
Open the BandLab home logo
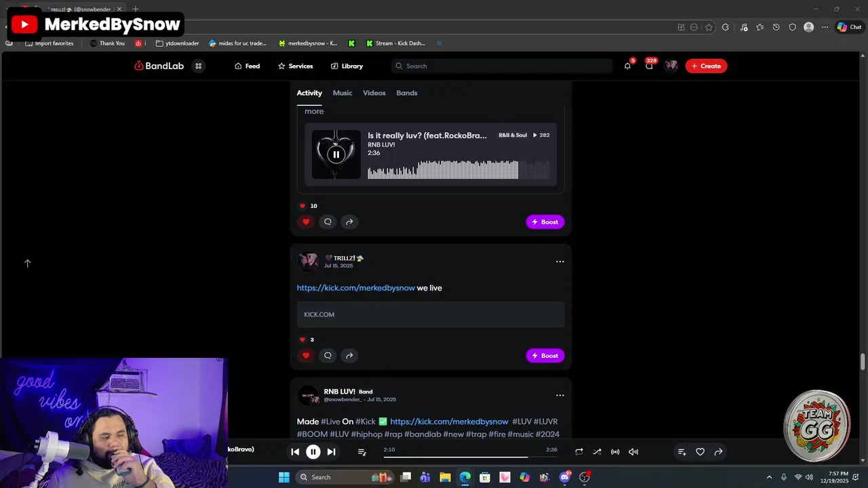pos(159,66)
